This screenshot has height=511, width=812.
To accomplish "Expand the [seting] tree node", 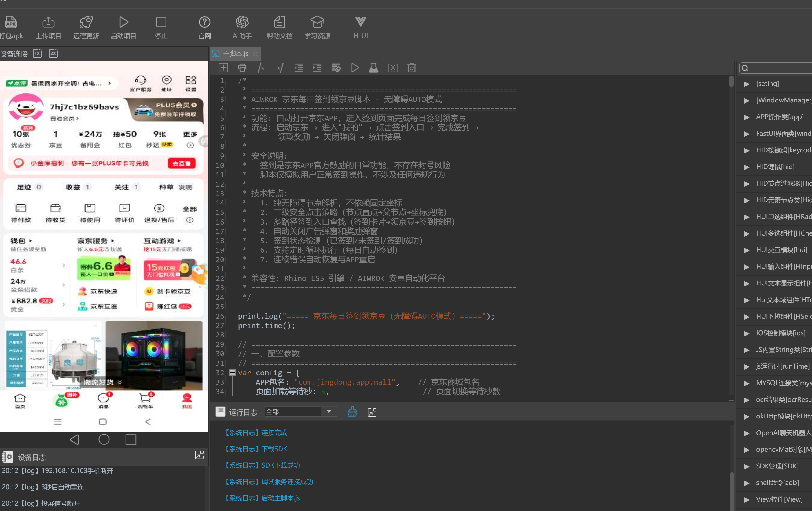I will (x=747, y=84).
